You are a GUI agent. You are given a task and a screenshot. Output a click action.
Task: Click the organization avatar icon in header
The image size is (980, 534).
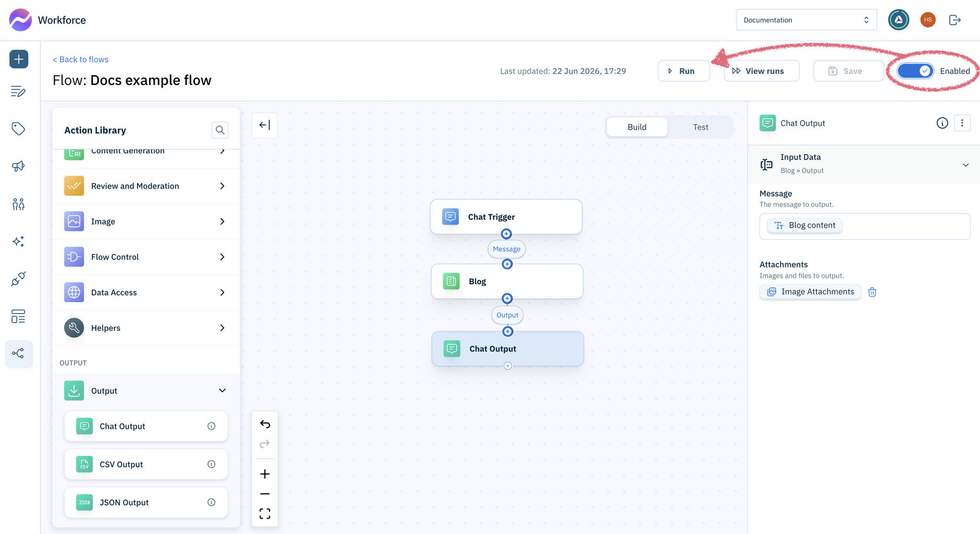click(899, 20)
